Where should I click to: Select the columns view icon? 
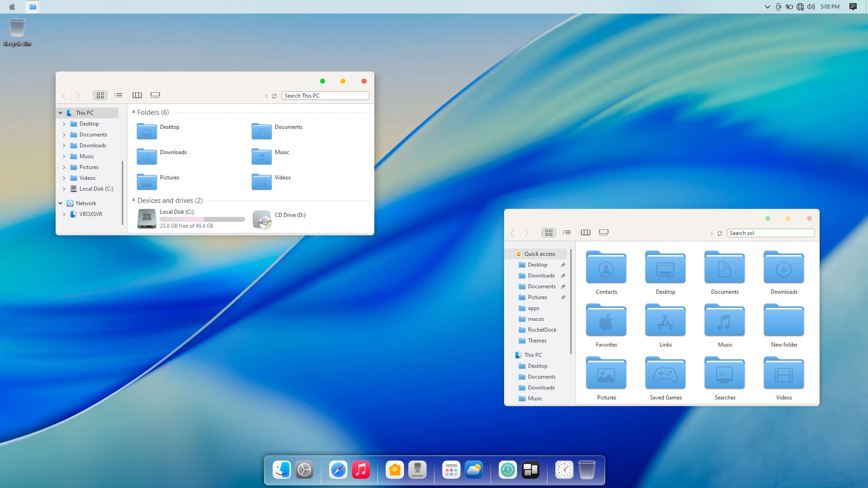coord(137,95)
